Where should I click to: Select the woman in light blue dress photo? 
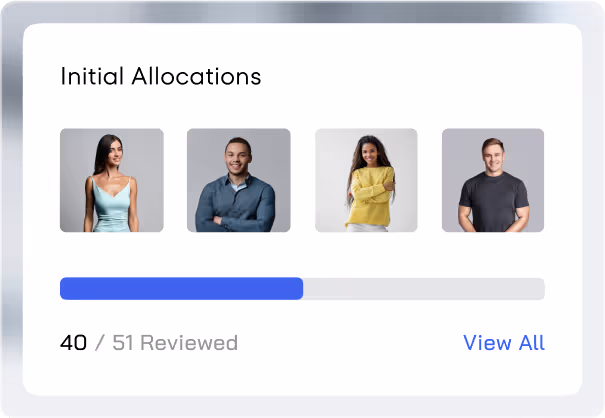112,180
